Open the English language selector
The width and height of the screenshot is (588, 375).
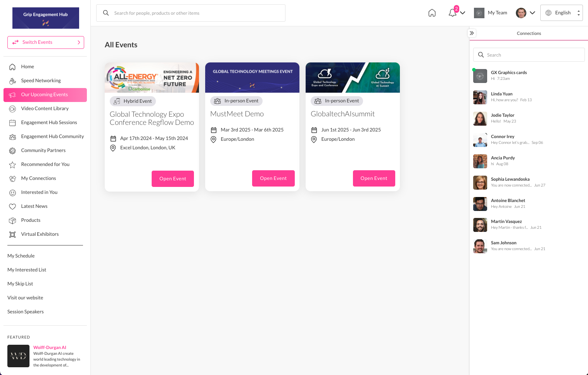point(562,12)
